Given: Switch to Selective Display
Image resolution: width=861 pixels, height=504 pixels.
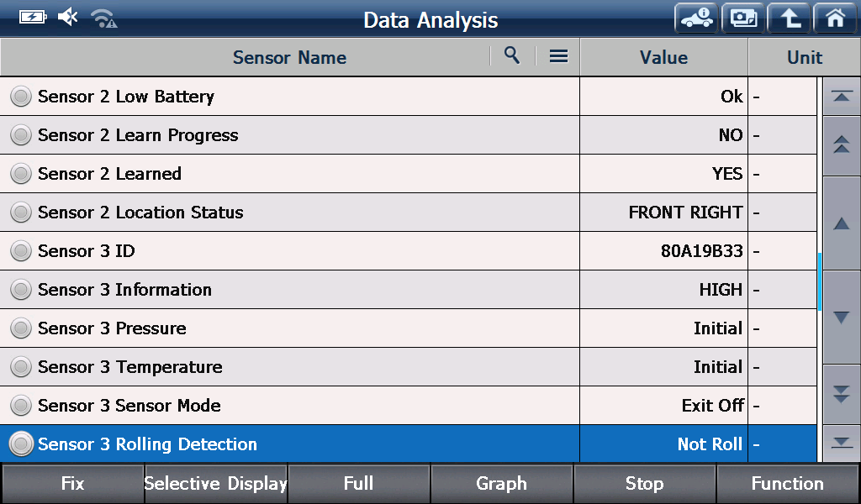Looking at the screenshot, I should pos(216,483).
